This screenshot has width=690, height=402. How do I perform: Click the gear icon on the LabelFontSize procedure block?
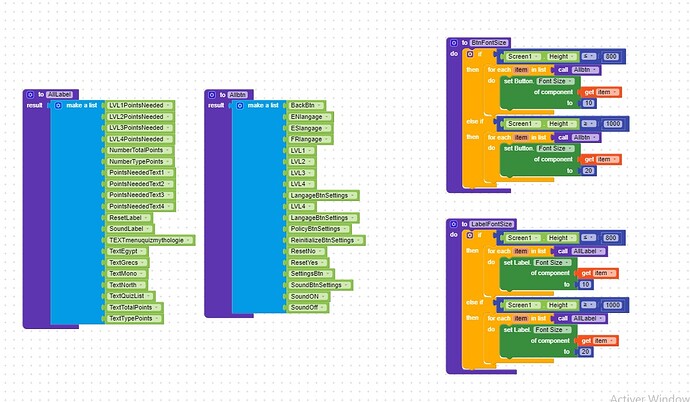point(454,224)
